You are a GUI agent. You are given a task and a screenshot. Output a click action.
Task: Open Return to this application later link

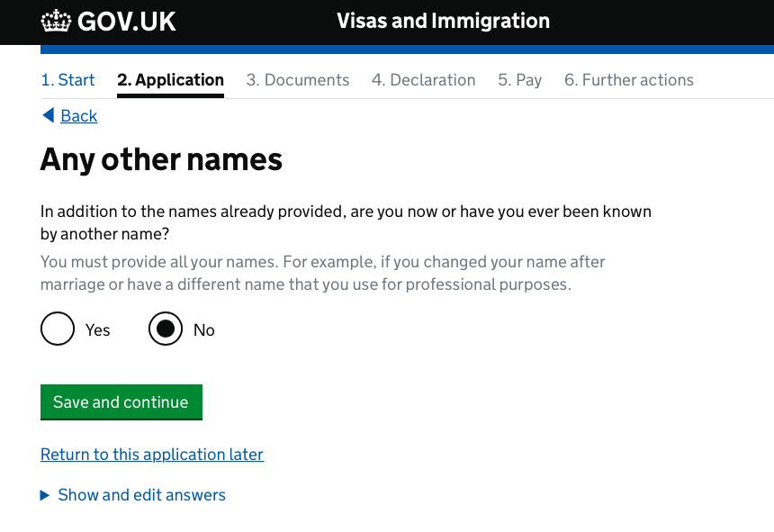[152, 454]
